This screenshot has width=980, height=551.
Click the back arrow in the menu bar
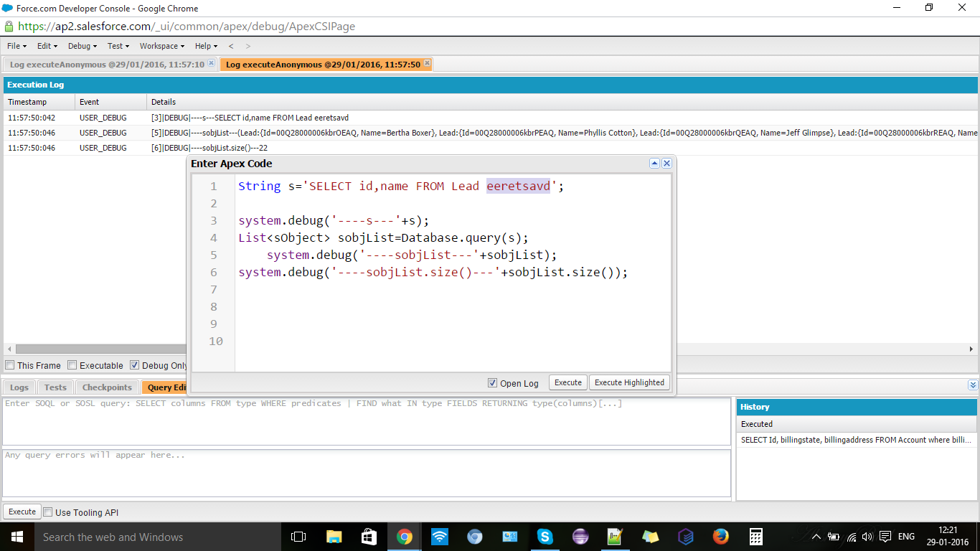point(231,46)
